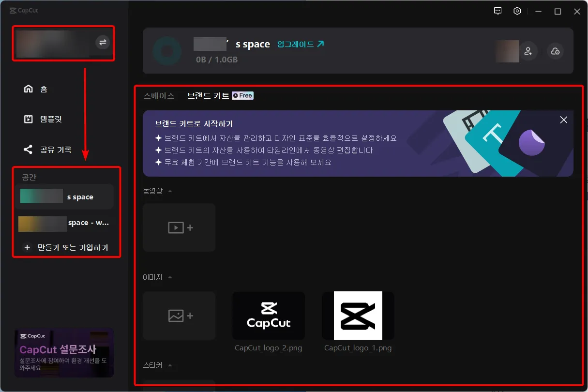This screenshot has width=588, height=392.
Task: Click the CapCut_logo_1.png file name
Action: [x=358, y=348]
